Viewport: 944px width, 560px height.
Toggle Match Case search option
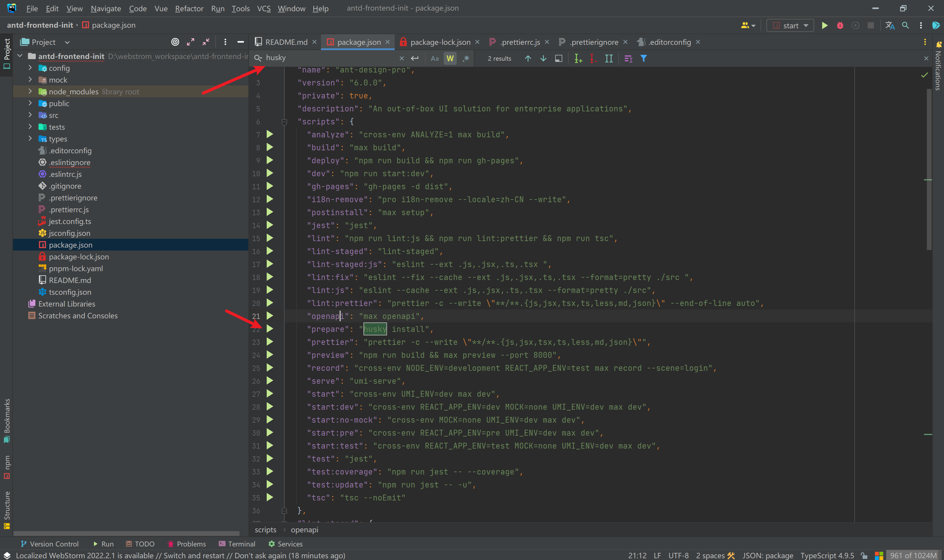[435, 58]
